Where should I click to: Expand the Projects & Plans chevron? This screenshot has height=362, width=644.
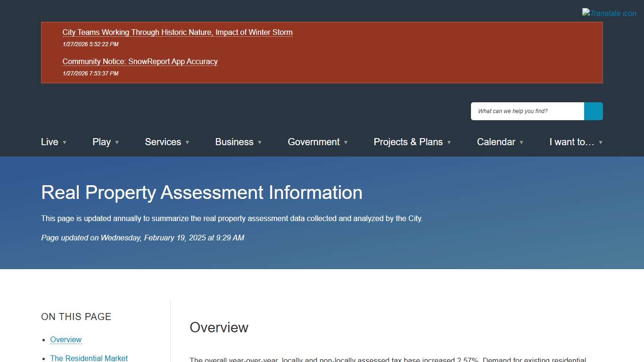point(449,142)
